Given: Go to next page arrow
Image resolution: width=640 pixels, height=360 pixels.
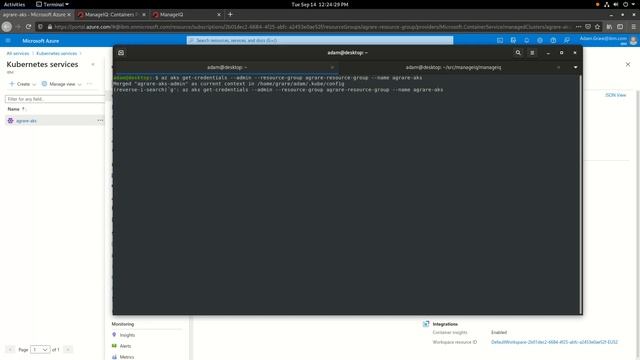Looking at the screenshot, I should click(68, 349).
